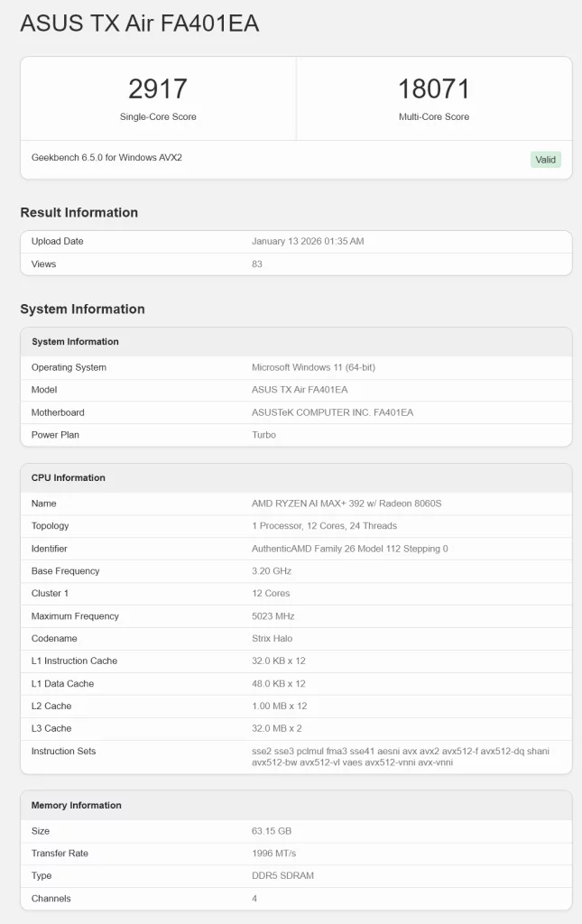Click the Result Information section heading
The image size is (582, 924).
(79, 213)
